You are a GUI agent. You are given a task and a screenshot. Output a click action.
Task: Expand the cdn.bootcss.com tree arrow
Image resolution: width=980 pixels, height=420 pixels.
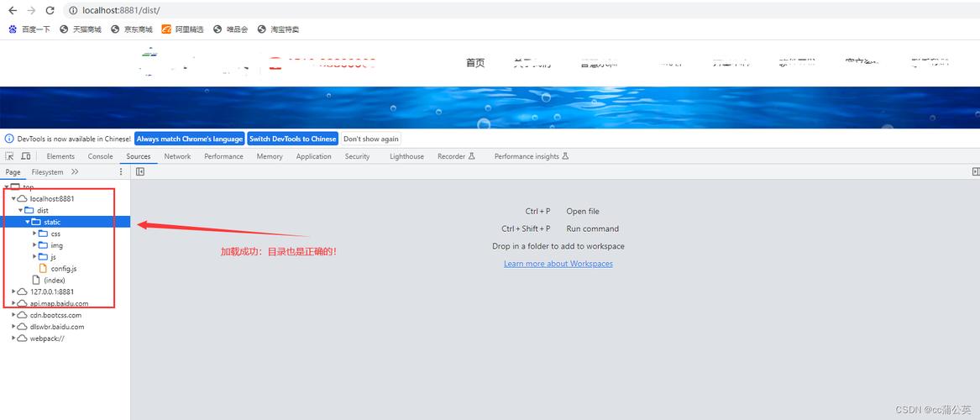coord(13,315)
